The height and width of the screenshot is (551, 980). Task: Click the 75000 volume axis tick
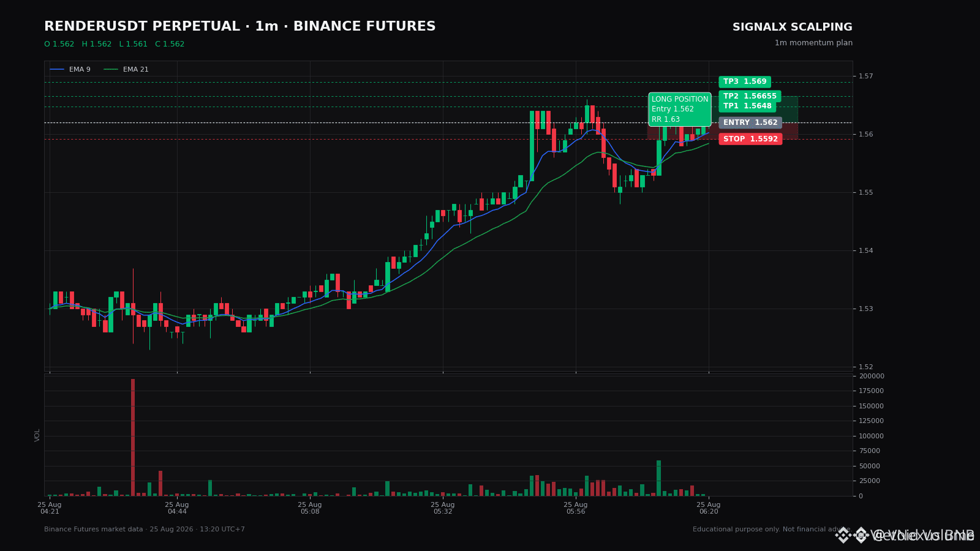pos(869,451)
